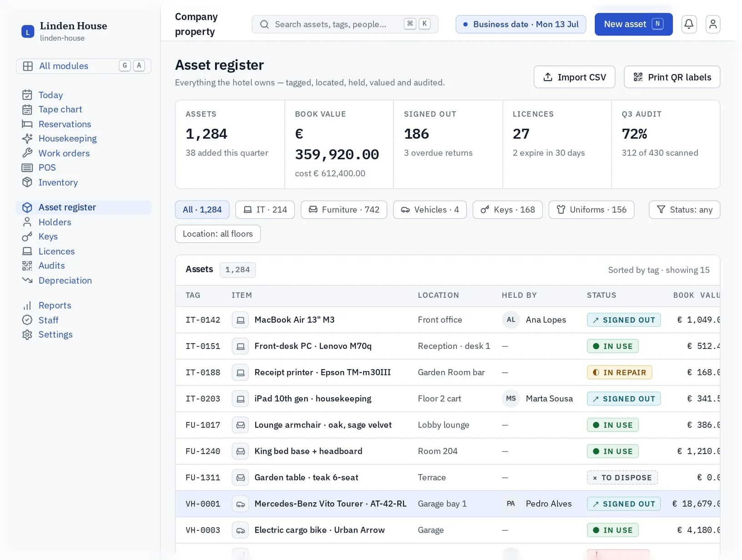Open Reports from the sidebar
The height and width of the screenshot is (560, 742).
click(x=84, y=305)
